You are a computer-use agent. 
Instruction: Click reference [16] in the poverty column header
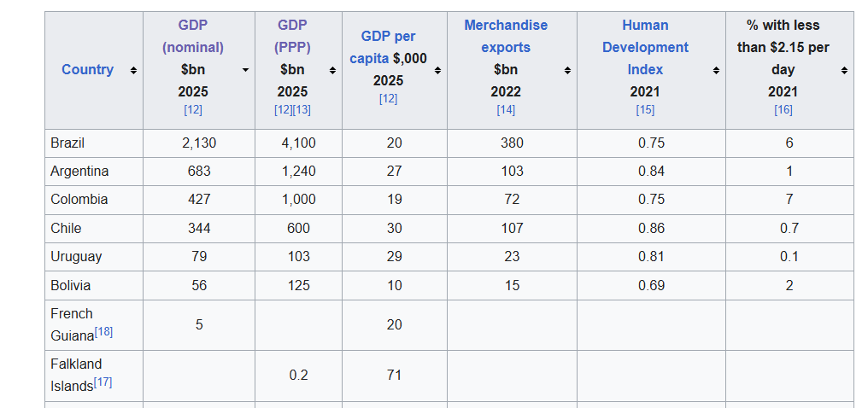(783, 109)
